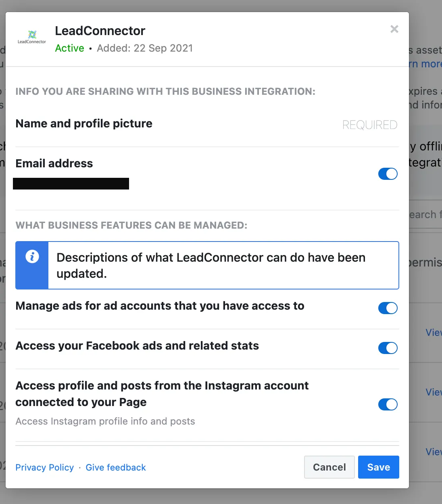This screenshot has height=504, width=442.
Task: Open the Give feedback link
Action: pos(116,467)
